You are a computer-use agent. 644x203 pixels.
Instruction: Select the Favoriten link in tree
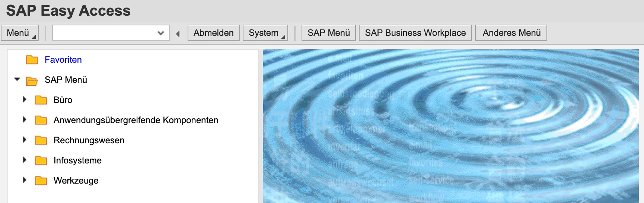click(63, 60)
